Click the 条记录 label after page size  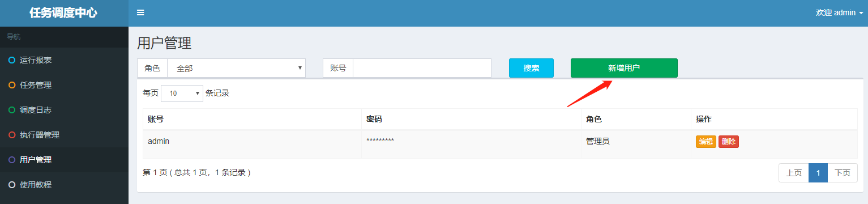[217, 93]
